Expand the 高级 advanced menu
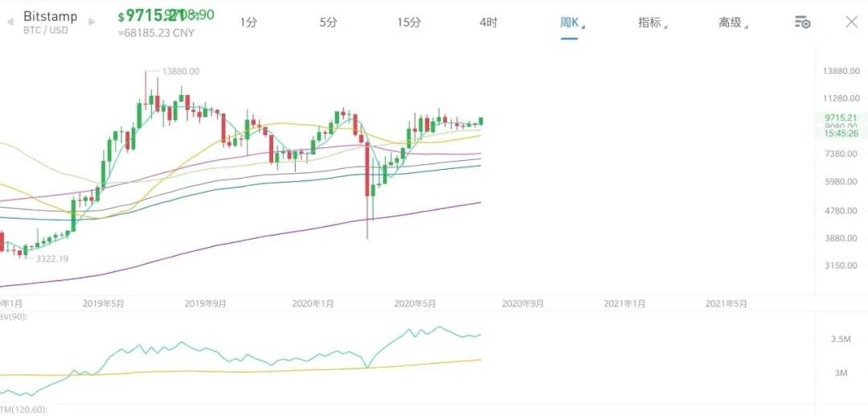The width and height of the screenshot is (868, 416). (x=731, y=23)
